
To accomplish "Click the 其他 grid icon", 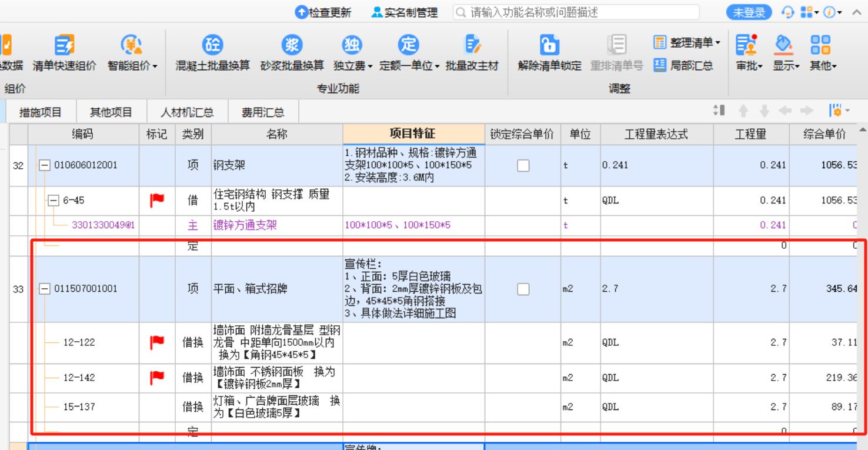I will coord(820,45).
